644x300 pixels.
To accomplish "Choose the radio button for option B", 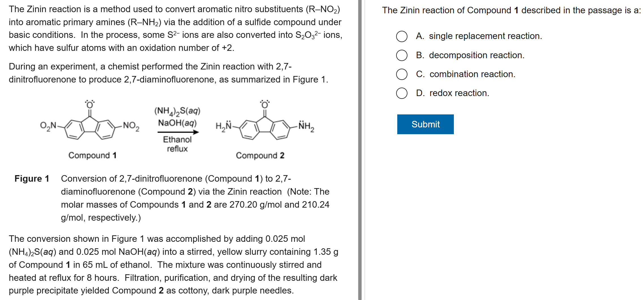I will (x=402, y=55).
